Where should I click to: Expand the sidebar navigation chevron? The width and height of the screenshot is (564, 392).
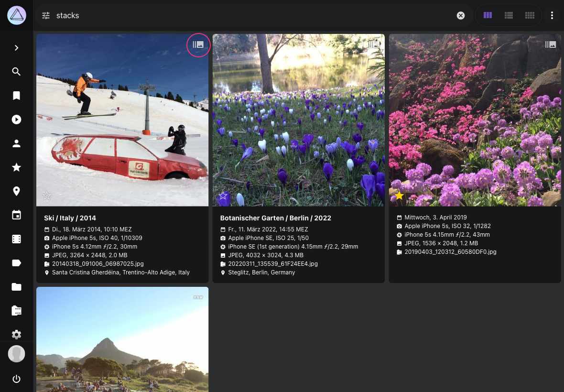(x=17, y=48)
